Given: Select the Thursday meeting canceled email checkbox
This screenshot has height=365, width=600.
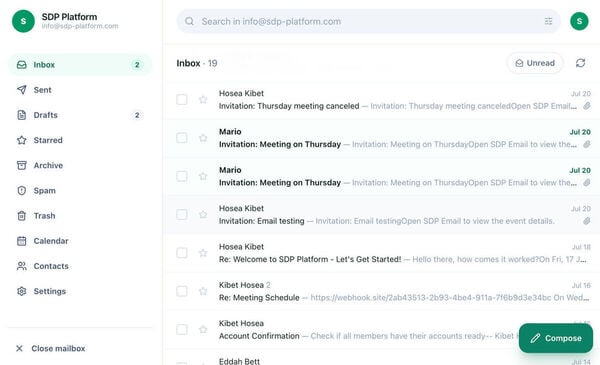Looking at the screenshot, I should [182, 99].
